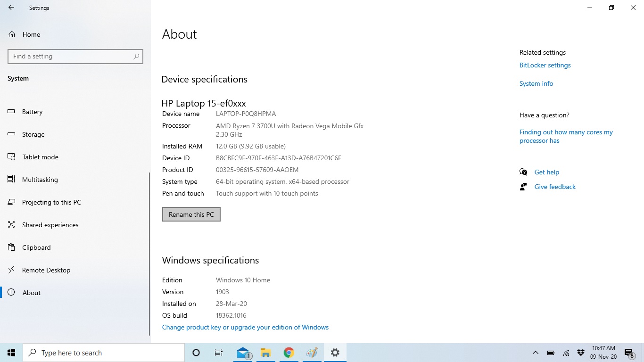644x362 pixels.
Task: Click Touch support with 10 touch points
Action: click(267, 193)
